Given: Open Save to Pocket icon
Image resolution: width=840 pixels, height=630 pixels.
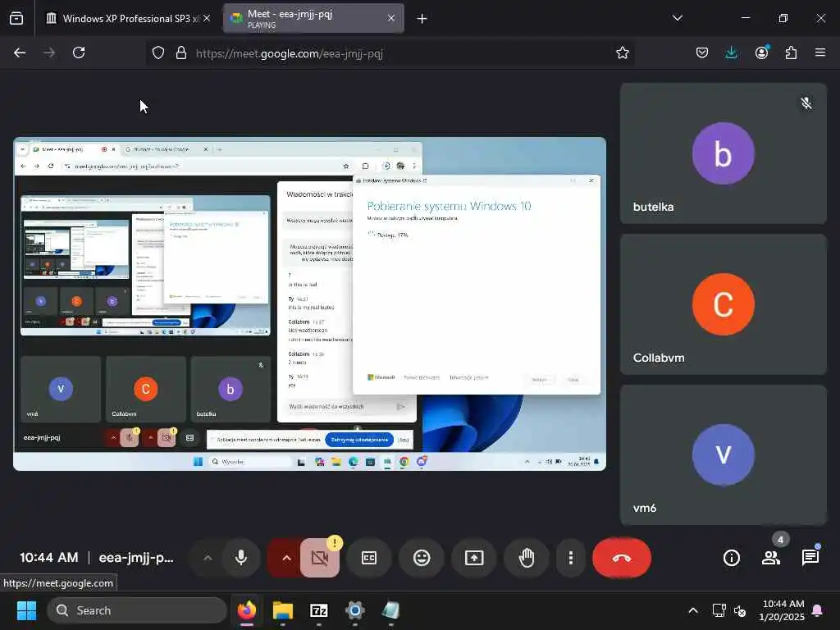Looking at the screenshot, I should pos(702,52).
